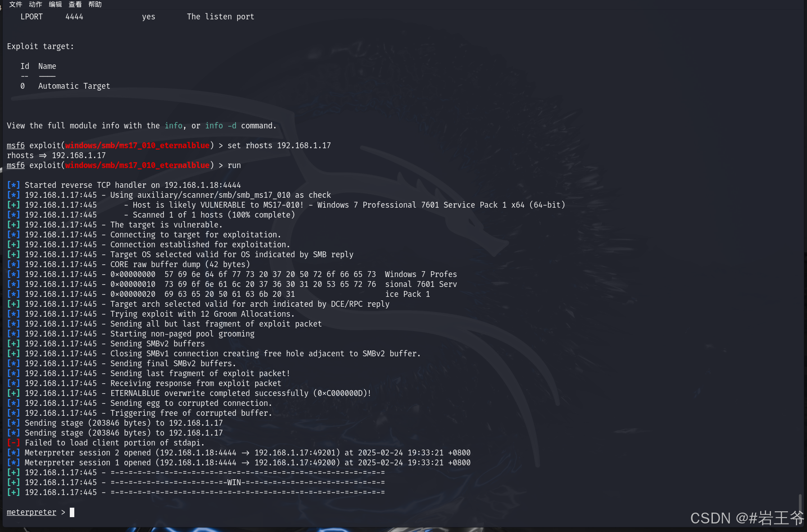This screenshot has height=532, width=807.
Task: Click 'CORE raw buffer dump (42 bytes)' line
Action: pyautogui.click(x=128, y=264)
